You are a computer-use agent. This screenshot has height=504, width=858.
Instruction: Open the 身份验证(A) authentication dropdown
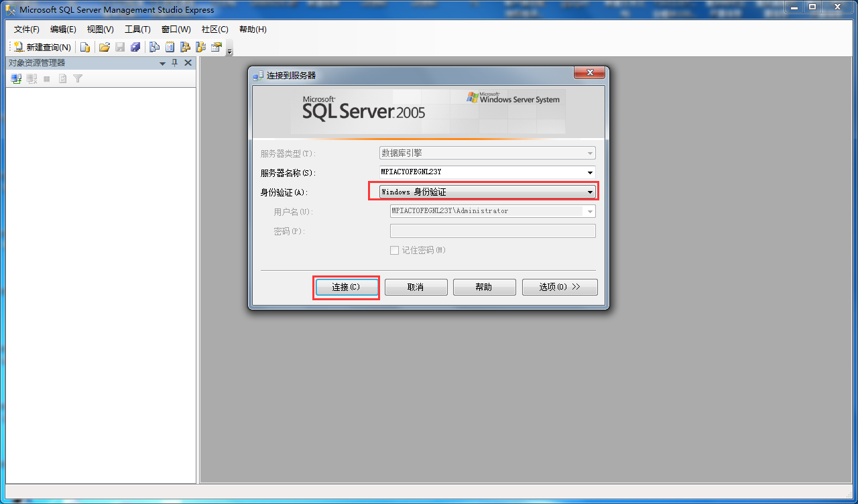coord(590,192)
